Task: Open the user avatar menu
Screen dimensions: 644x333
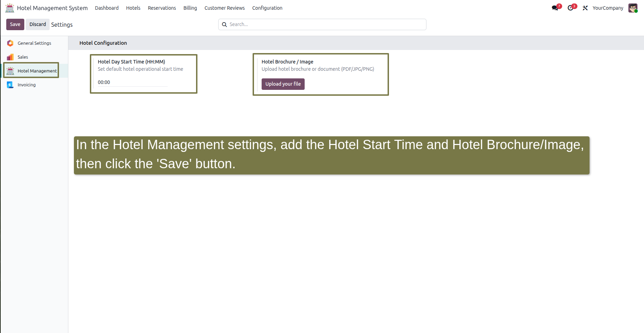Action: (633, 8)
